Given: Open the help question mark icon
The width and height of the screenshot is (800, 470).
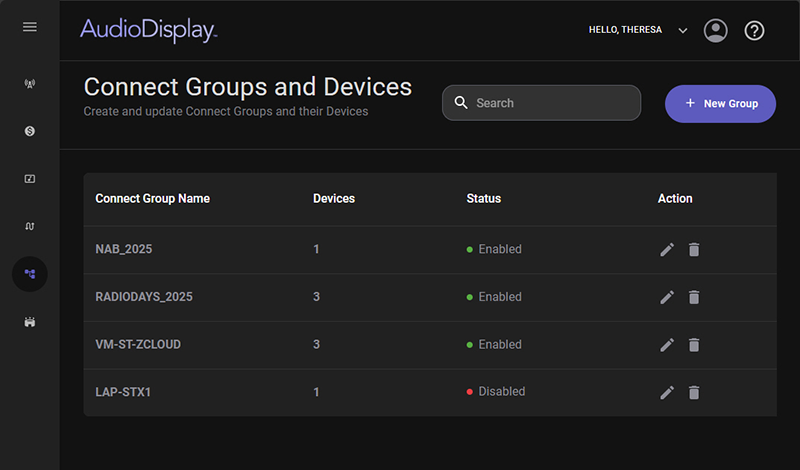Looking at the screenshot, I should pyautogui.click(x=755, y=31).
